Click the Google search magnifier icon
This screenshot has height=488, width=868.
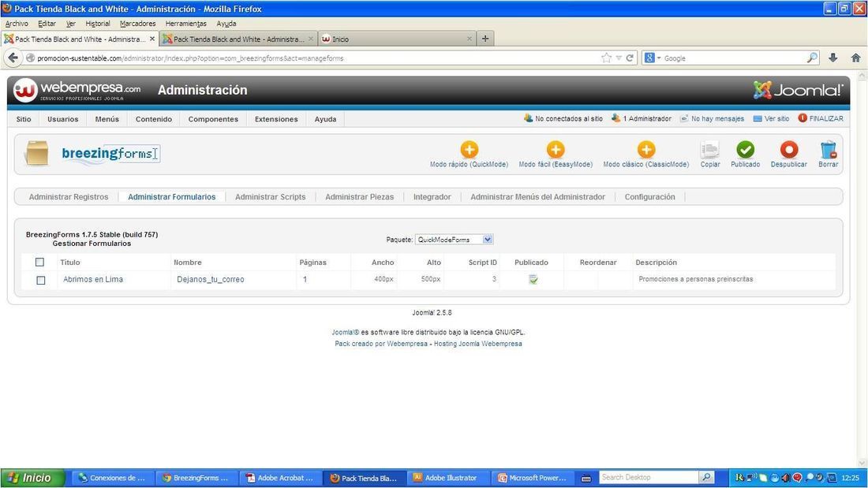pos(811,58)
